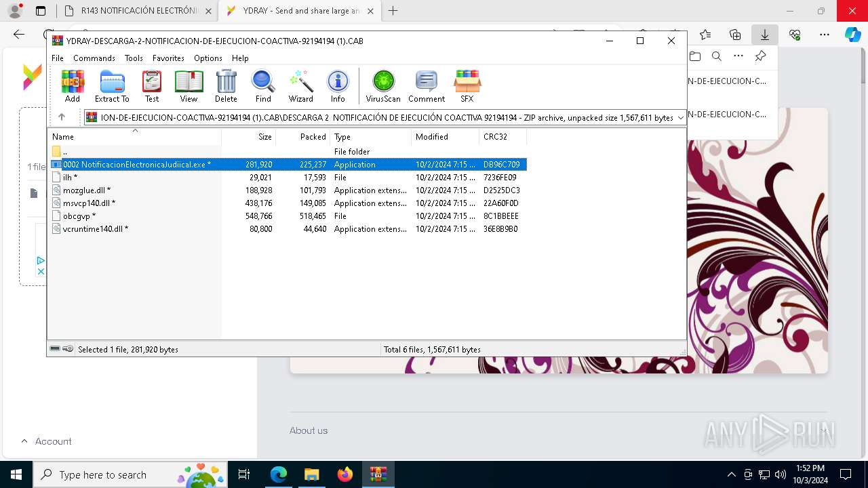Open Edge downloads button
Image resolution: width=868 pixels, height=488 pixels.
[x=765, y=35]
